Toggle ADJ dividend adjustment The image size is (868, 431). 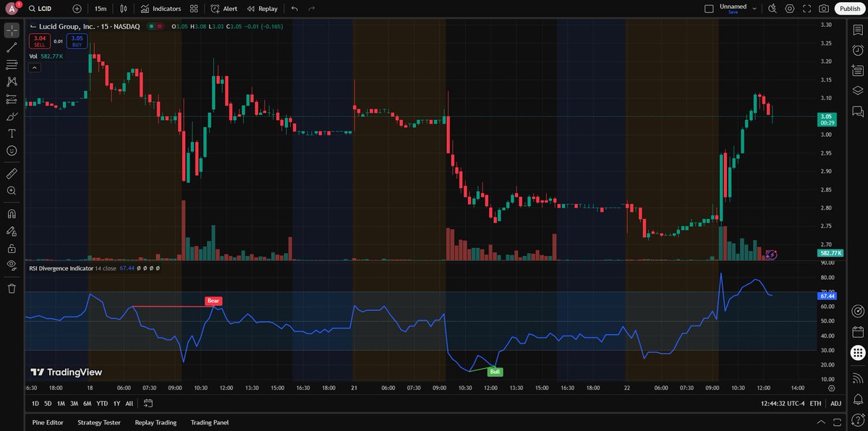tap(835, 403)
